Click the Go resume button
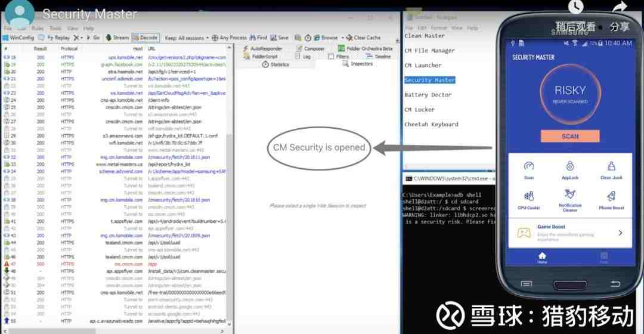 click(x=93, y=38)
